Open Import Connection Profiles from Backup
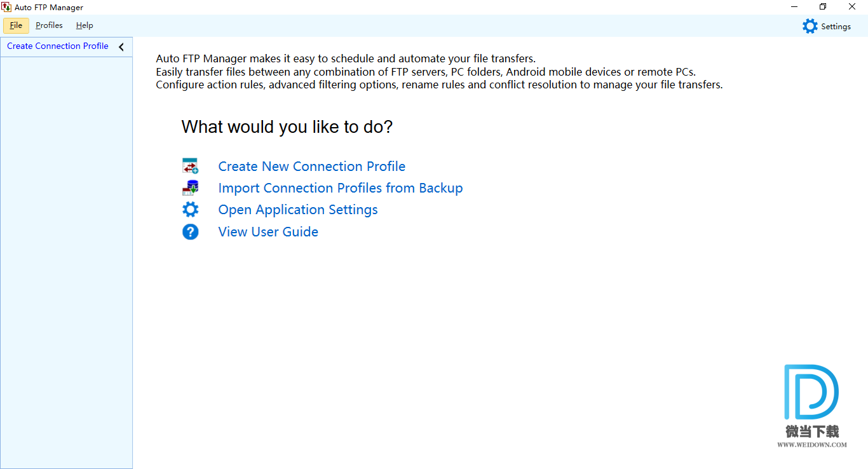The width and height of the screenshot is (868, 469). (341, 188)
